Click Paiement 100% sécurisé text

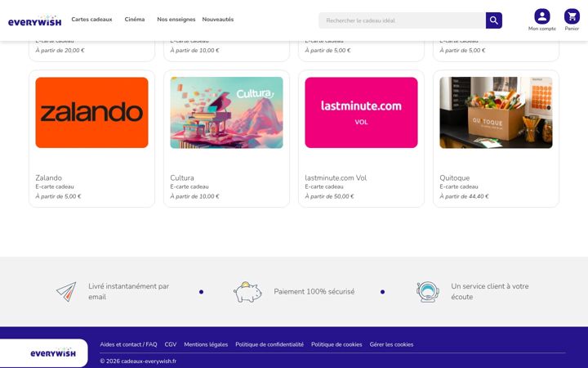coord(314,291)
